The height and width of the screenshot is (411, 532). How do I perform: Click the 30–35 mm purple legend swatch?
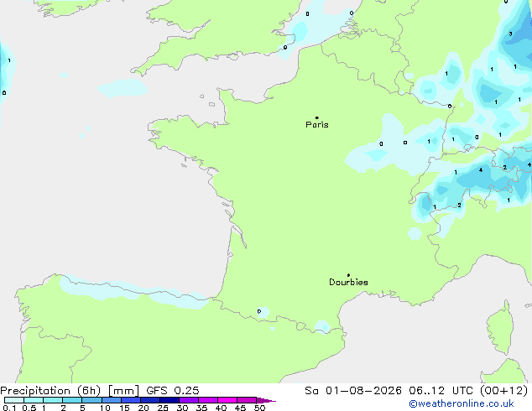click(188, 400)
